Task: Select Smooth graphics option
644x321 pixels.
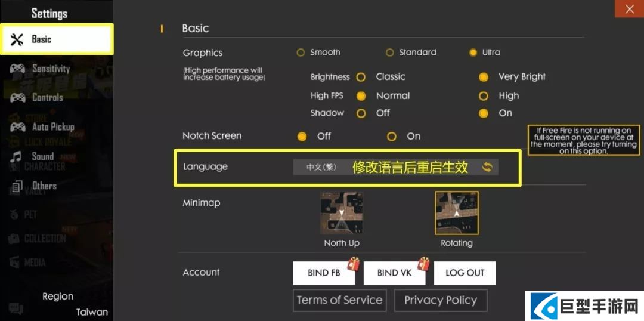Action: click(301, 53)
